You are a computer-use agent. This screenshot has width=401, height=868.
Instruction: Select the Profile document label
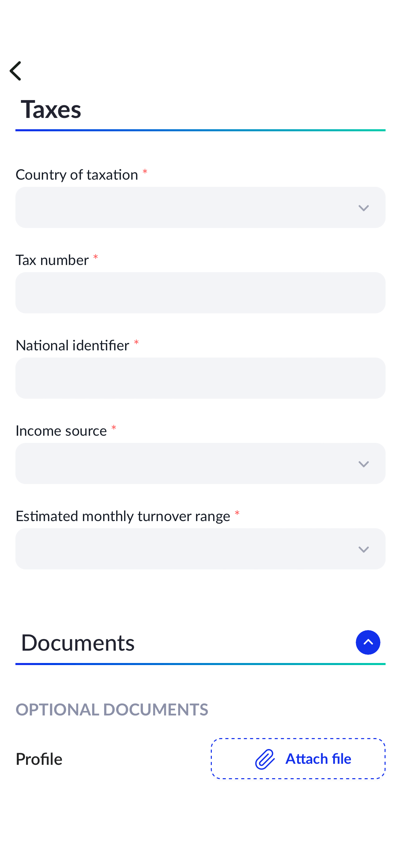39,759
